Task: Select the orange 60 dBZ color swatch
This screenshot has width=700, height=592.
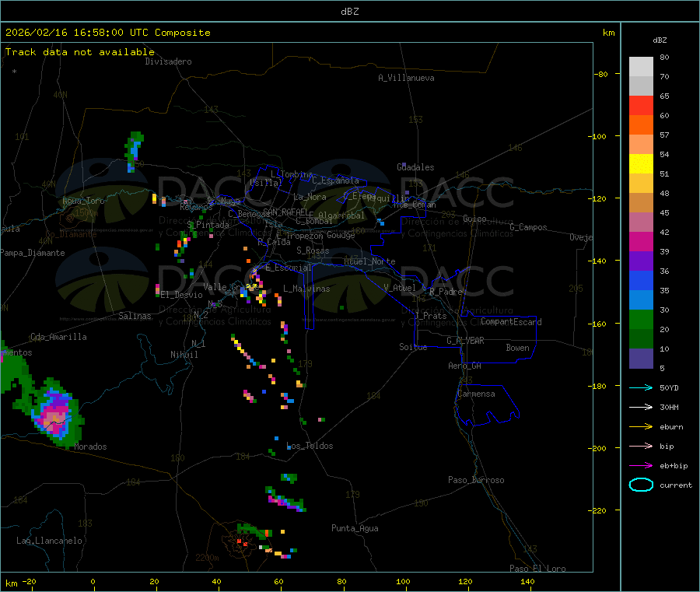Action: pos(641,125)
